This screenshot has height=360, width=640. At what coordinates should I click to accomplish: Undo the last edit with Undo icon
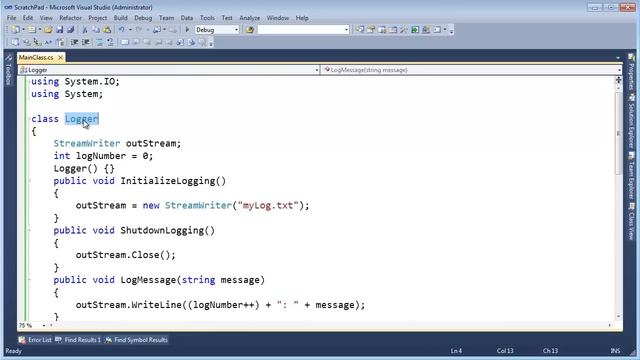pos(122,30)
